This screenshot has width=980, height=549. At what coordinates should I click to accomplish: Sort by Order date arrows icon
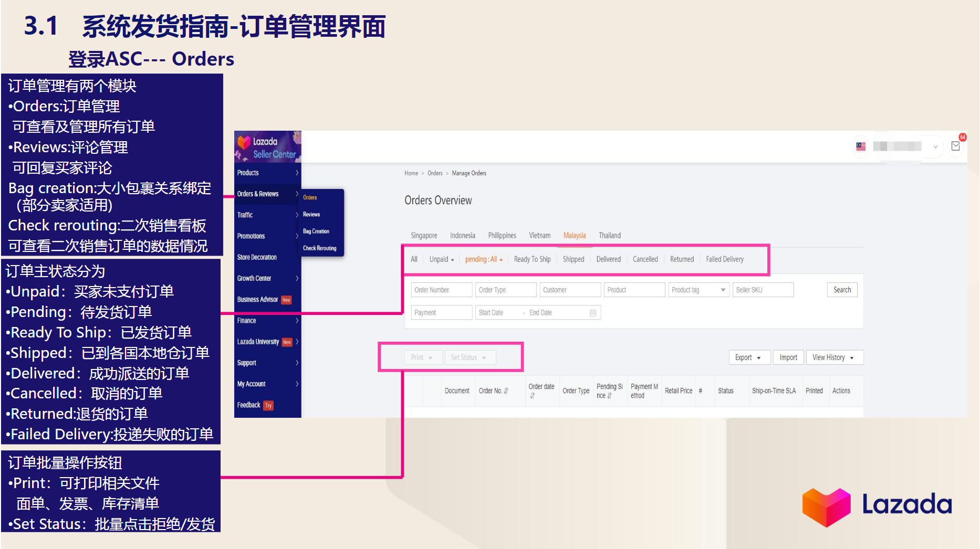click(x=532, y=396)
